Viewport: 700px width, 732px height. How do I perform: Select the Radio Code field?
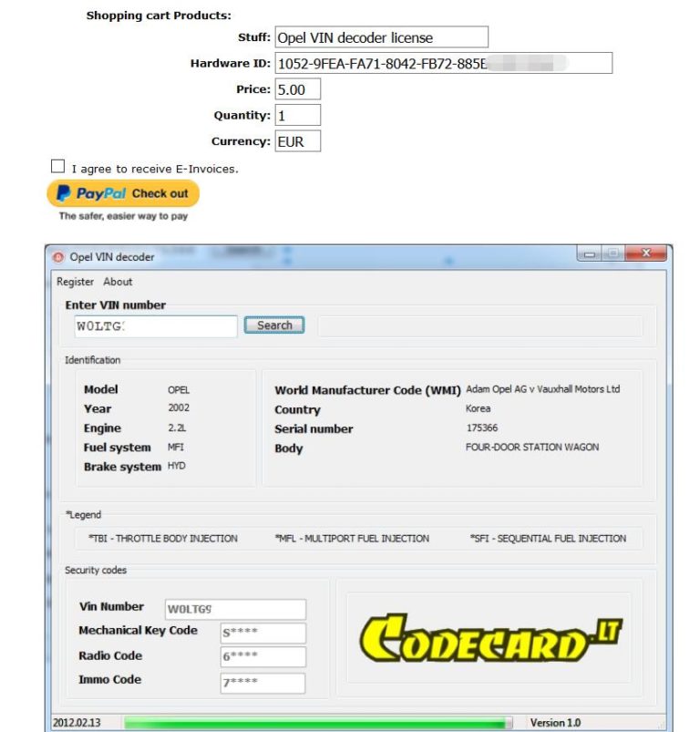pos(263,657)
